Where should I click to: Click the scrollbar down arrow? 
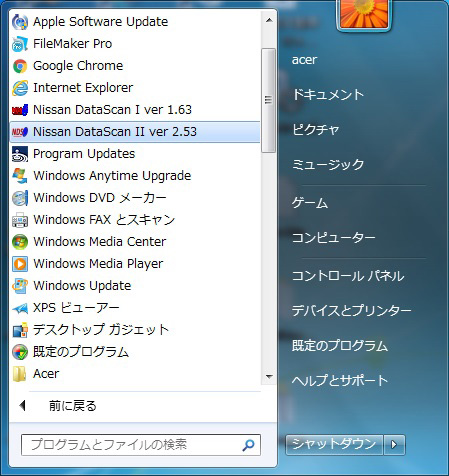point(269,377)
